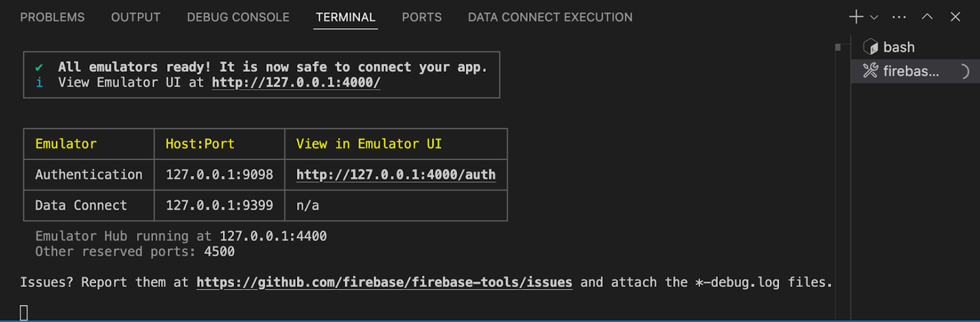The height and width of the screenshot is (322, 980).
Task: Open the ellipsis more actions menu
Action: pyautogui.click(x=899, y=17)
